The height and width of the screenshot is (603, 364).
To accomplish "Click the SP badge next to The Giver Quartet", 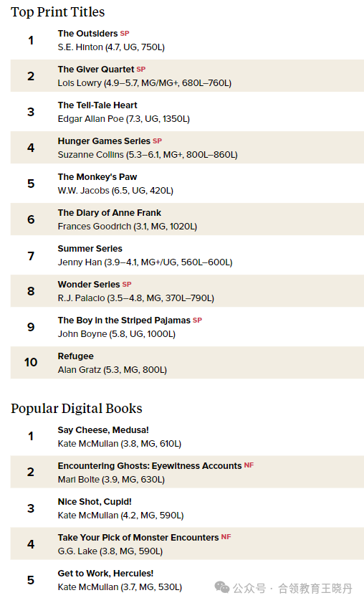I will 141,70.
